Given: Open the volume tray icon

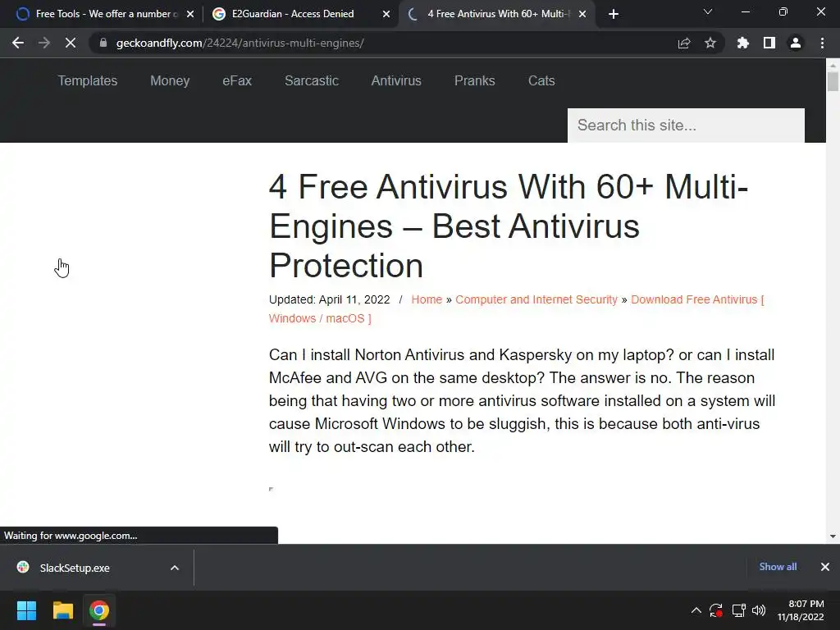Looking at the screenshot, I should pyautogui.click(x=759, y=610).
